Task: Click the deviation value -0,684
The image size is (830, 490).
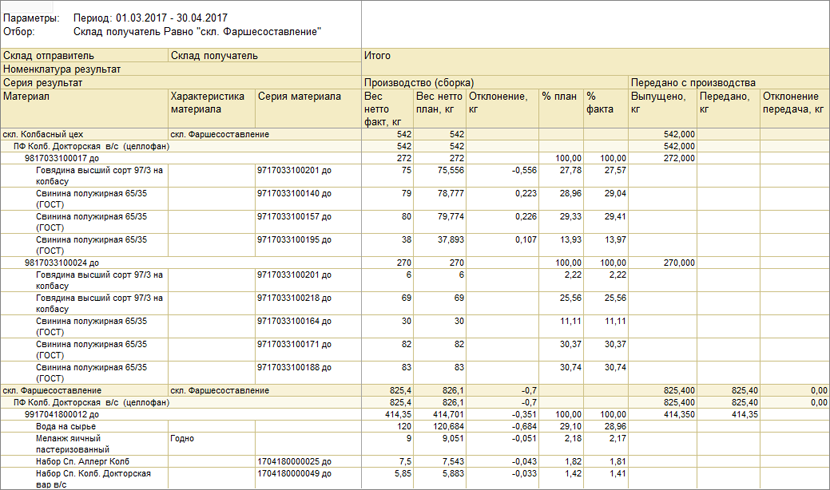Action: (x=524, y=427)
